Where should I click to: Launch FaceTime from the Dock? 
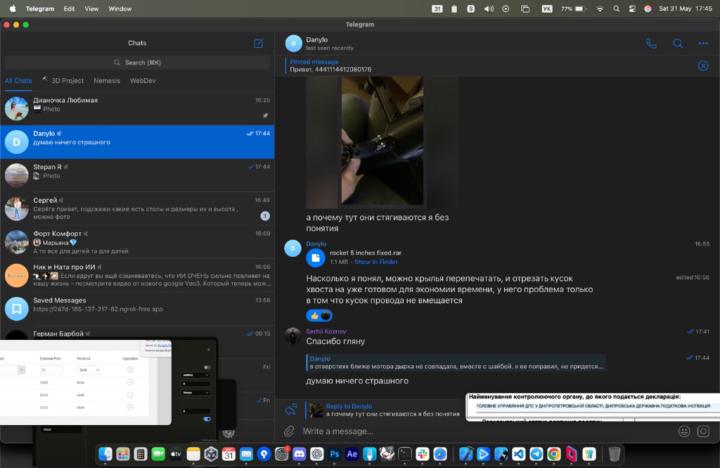[x=158, y=454]
